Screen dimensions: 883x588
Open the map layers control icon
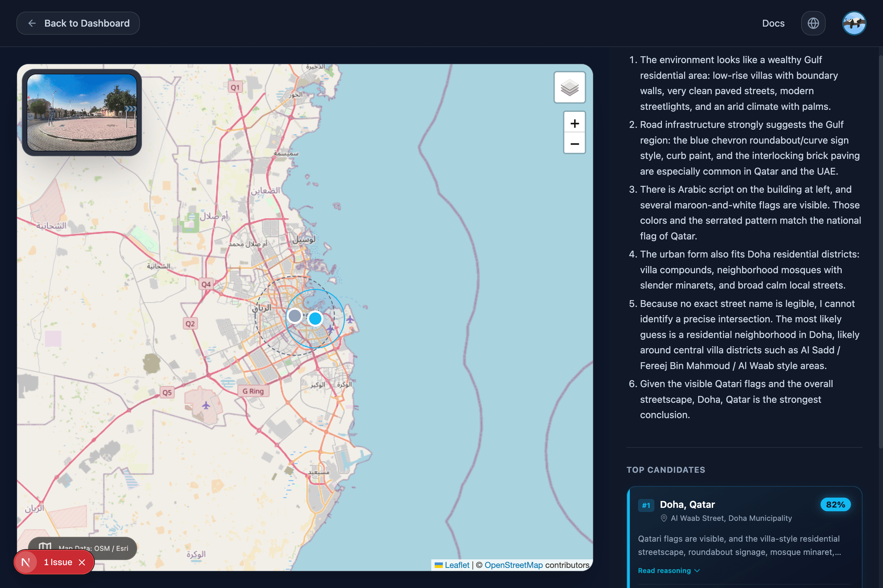click(x=569, y=87)
